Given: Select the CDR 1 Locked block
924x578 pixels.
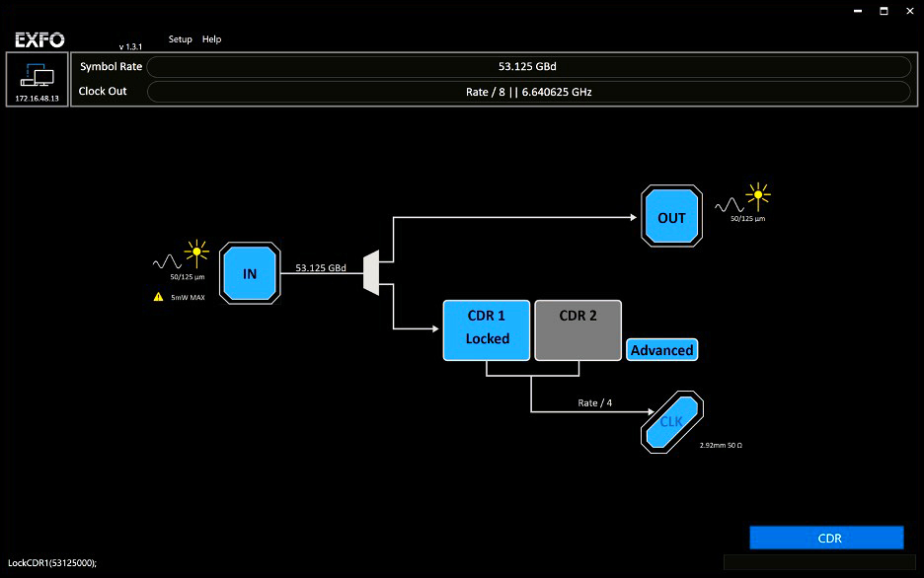Looking at the screenshot, I should [x=487, y=330].
